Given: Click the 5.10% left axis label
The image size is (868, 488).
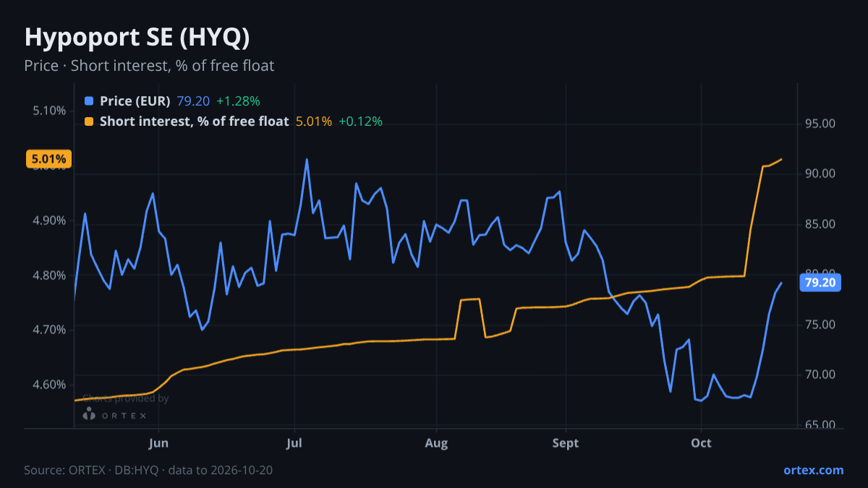Looking at the screenshot, I should pyautogui.click(x=49, y=111).
